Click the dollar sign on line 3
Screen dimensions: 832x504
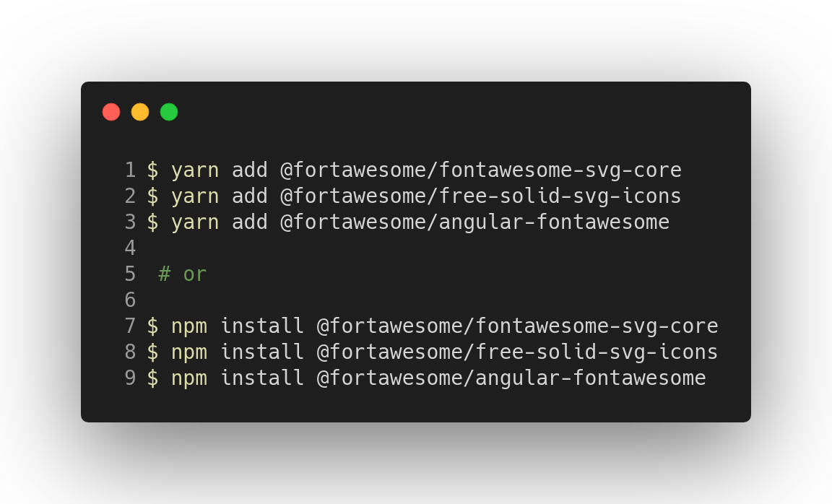pos(152,222)
